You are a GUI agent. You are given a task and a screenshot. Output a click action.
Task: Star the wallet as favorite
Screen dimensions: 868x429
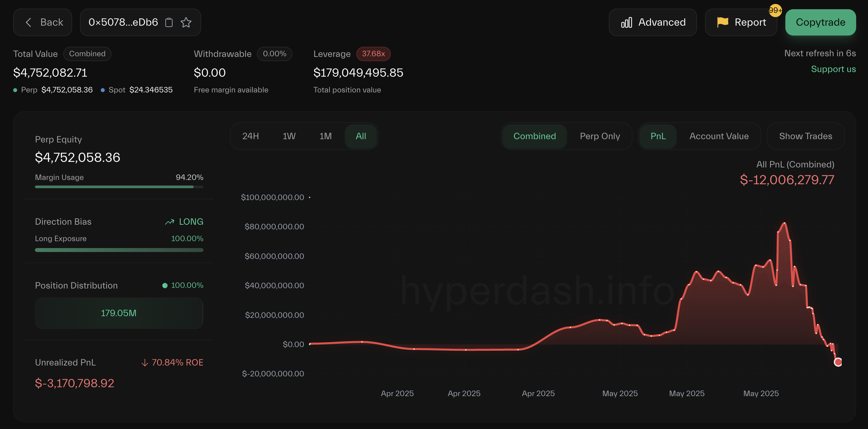point(186,22)
